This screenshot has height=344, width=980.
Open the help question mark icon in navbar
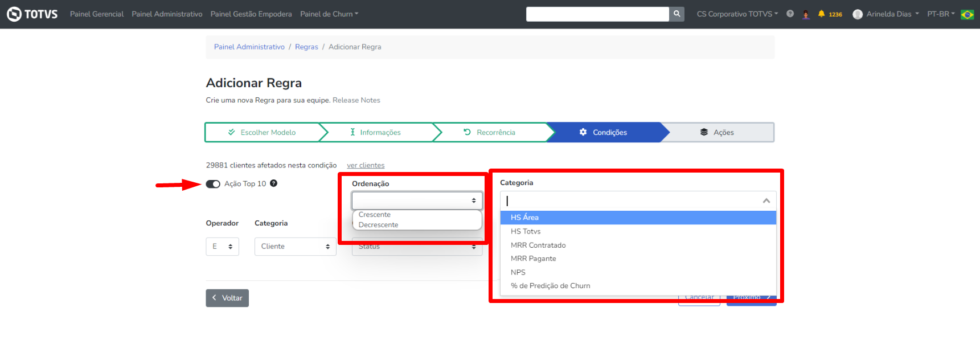pos(790,14)
